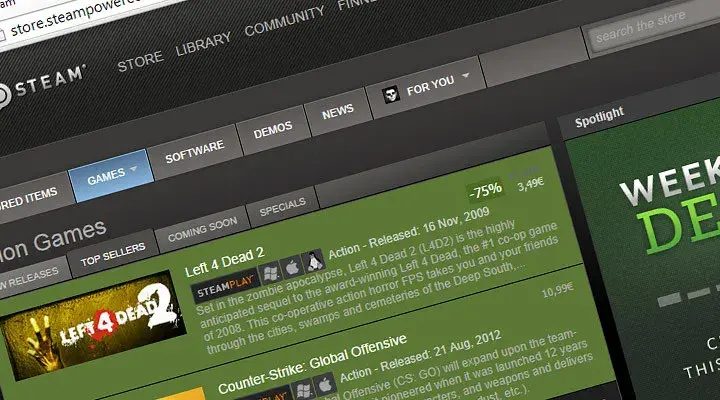The height and width of the screenshot is (400, 720).
Task: Click the 10,99€ price
Action: click(x=557, y=290)
